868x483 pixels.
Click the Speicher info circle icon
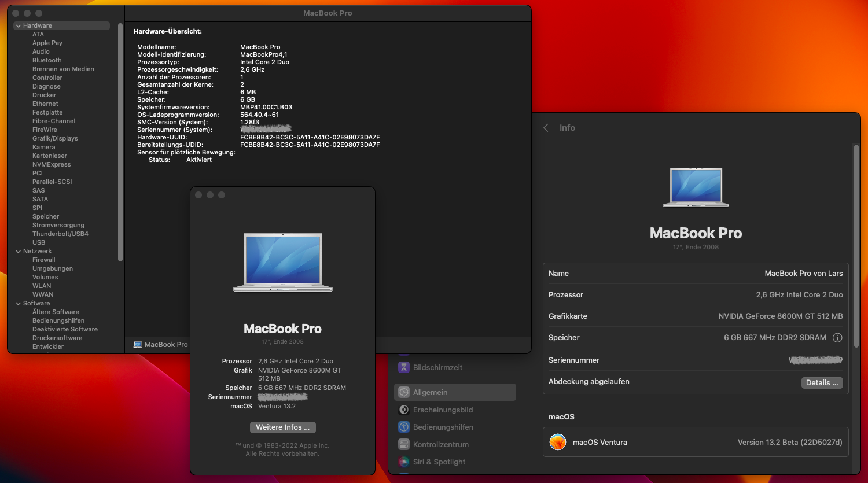pyautogui.click(x=837, y=338)
